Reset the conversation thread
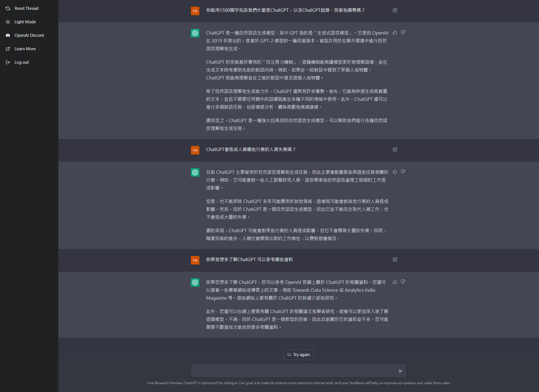This screenshot has height=392, width=539. click(26, 8)
